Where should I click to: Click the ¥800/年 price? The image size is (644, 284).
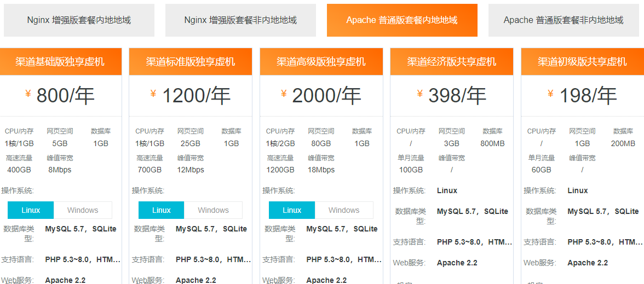[60, 96]
